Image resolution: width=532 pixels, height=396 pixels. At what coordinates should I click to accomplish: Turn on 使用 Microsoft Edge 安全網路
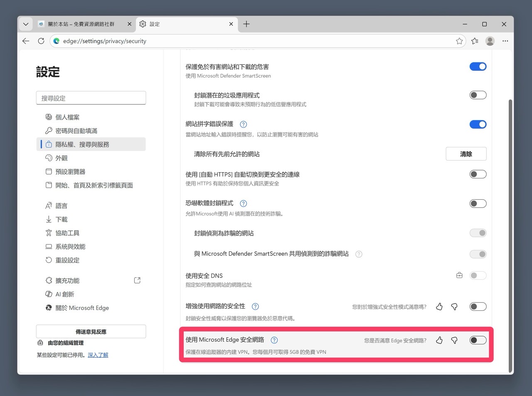coord(478,340)
